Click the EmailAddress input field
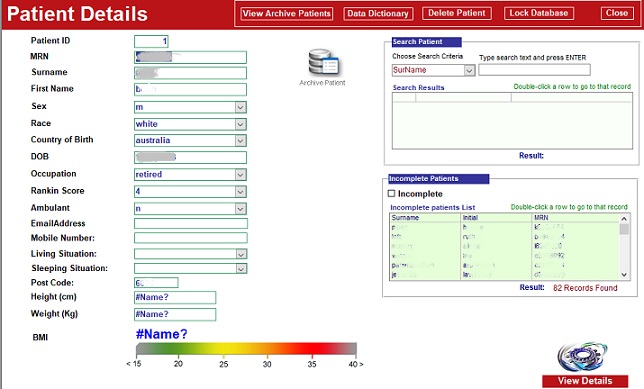This screenshot has width=644, height=389. point(191,223)
